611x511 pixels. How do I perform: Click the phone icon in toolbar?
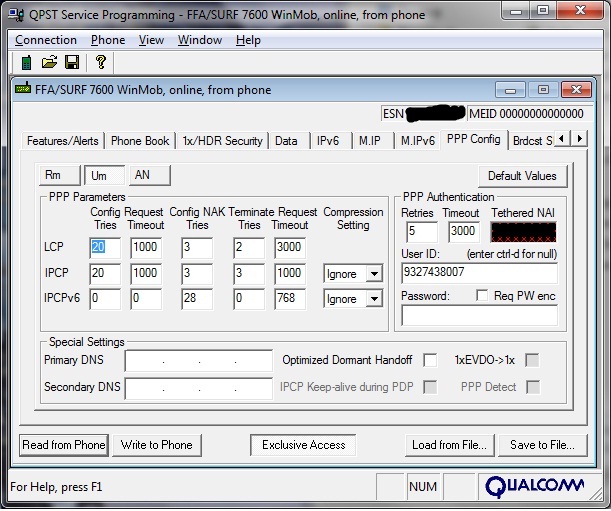[26, 62]
